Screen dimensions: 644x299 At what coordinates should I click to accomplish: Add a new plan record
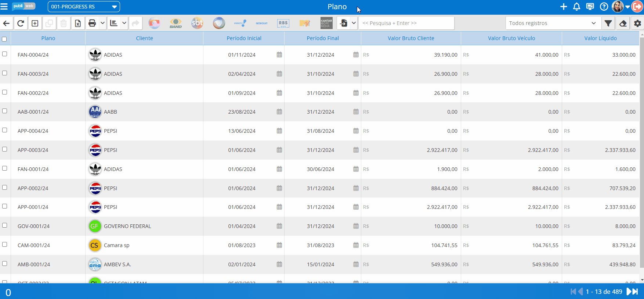coord(35,23)
